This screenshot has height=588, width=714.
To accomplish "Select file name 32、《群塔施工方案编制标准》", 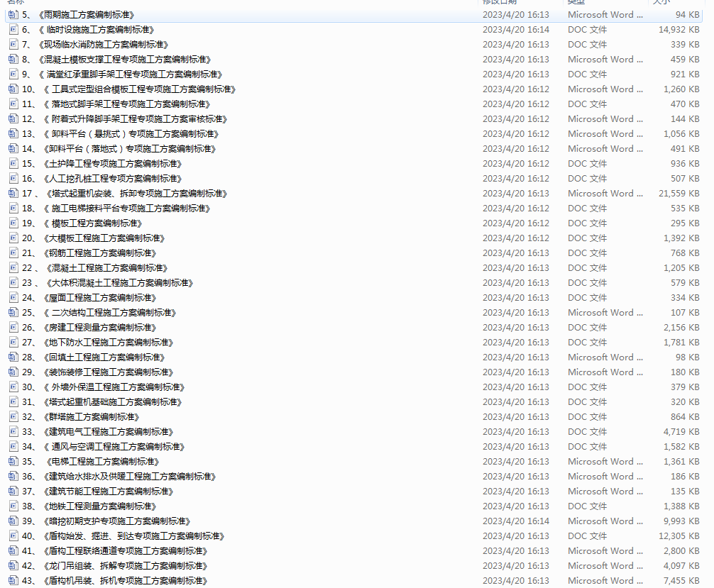I will [x=81, y=417].
